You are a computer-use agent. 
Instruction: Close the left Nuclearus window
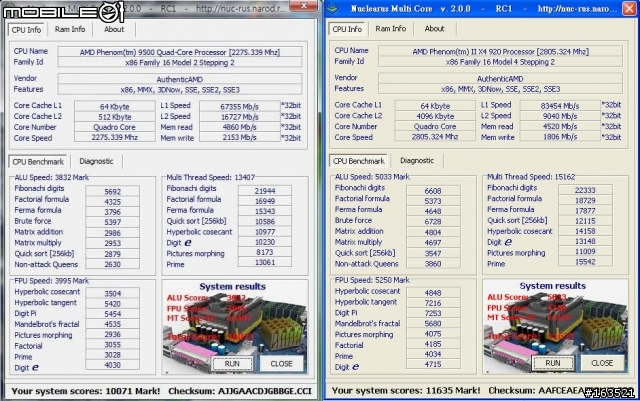(x=304, y=5)
